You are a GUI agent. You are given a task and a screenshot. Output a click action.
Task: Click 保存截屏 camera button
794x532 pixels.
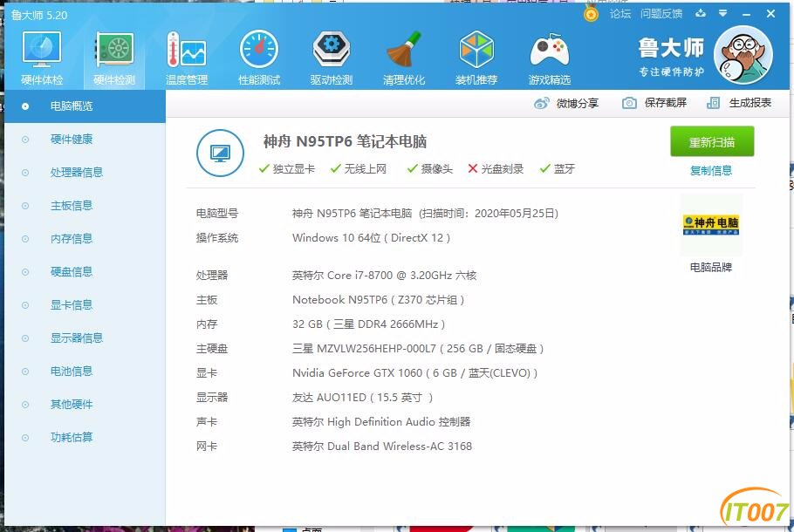pyautogui.click(x=654, y=103)
